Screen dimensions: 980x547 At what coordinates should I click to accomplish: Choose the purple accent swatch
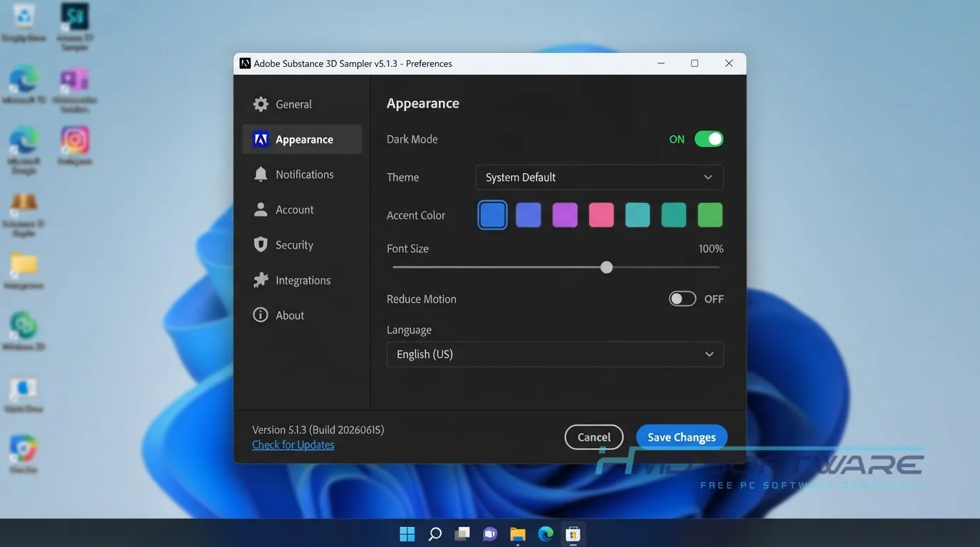click(565, 215)
